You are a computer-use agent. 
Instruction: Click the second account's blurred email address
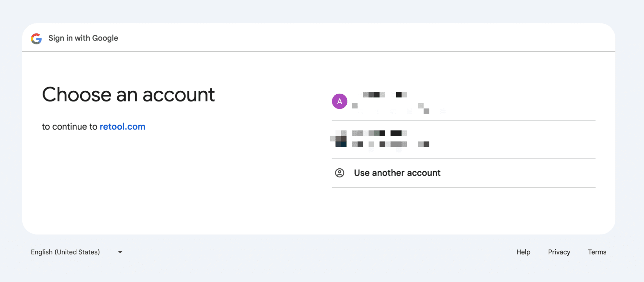click(390, 144)
